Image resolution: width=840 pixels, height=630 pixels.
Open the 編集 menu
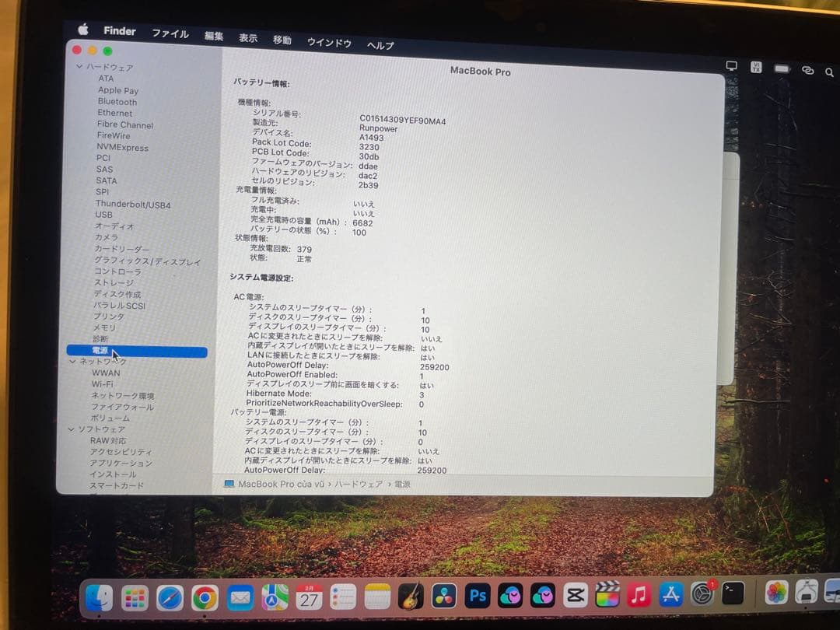[214, 36]
